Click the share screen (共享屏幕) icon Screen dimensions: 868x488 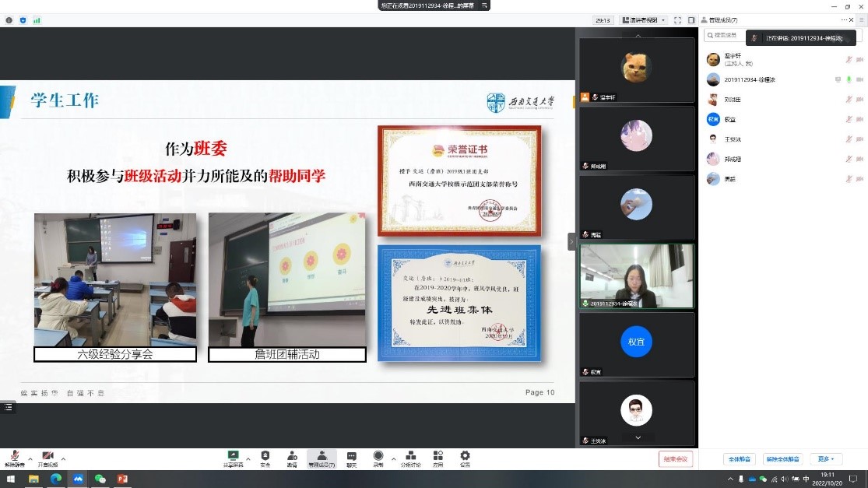[x=233, y=458]
